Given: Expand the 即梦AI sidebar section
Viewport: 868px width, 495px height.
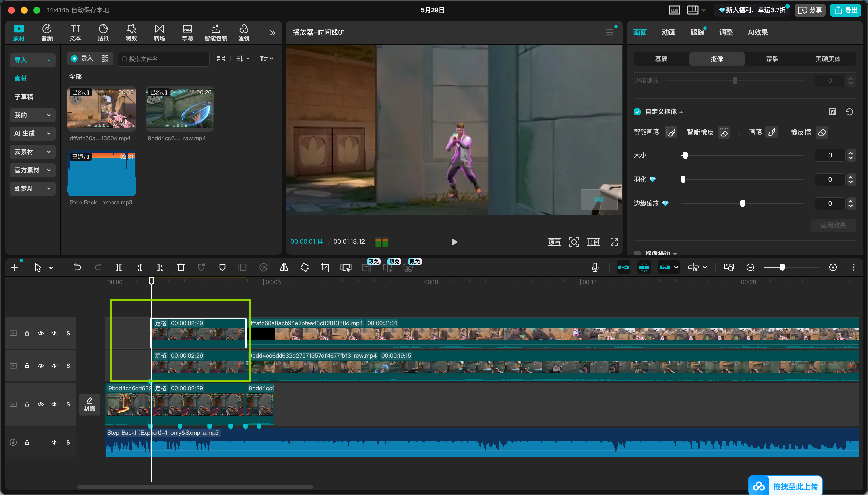Looking at the screenshot, I should click(32, 188).
